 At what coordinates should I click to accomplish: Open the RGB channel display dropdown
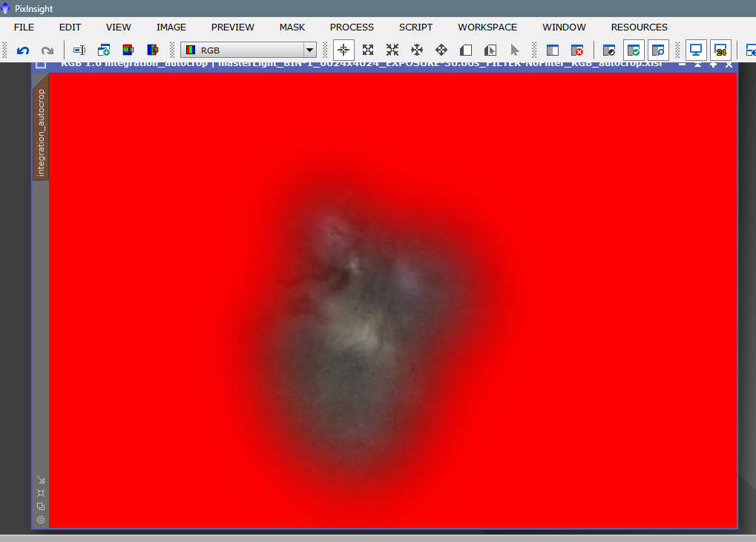pos(309,50)
